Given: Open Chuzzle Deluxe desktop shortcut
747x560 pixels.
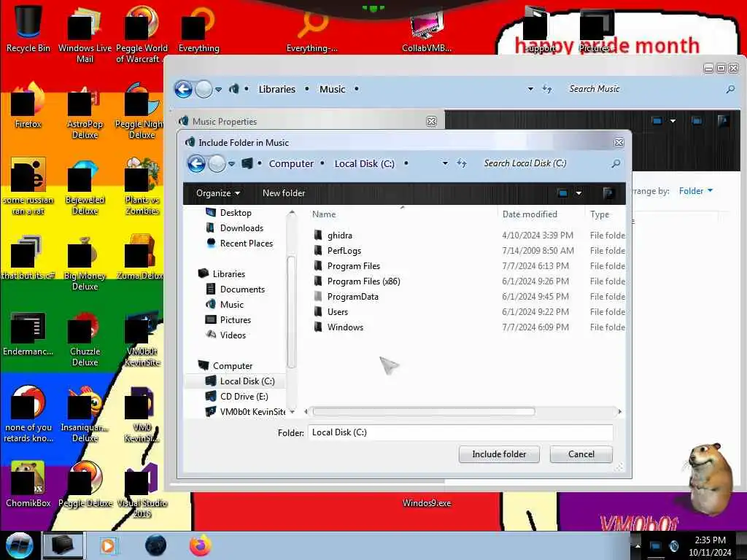Looking at the screenshot, I should pyautogui.click(x=85, y=339).
